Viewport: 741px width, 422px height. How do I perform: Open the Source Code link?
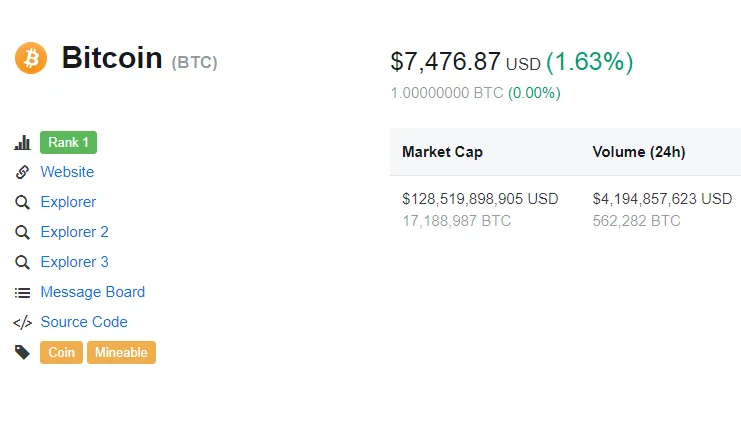84,322
